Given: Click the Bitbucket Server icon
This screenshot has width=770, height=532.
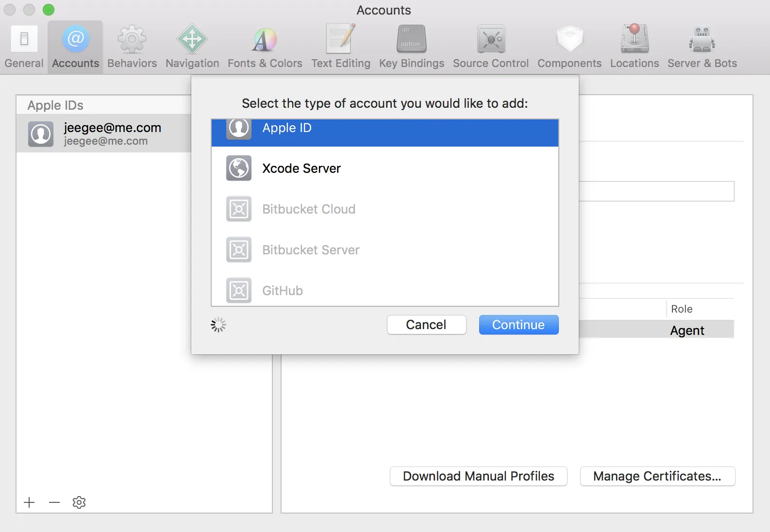Looking at the screenshot, I should pos(239,249).
